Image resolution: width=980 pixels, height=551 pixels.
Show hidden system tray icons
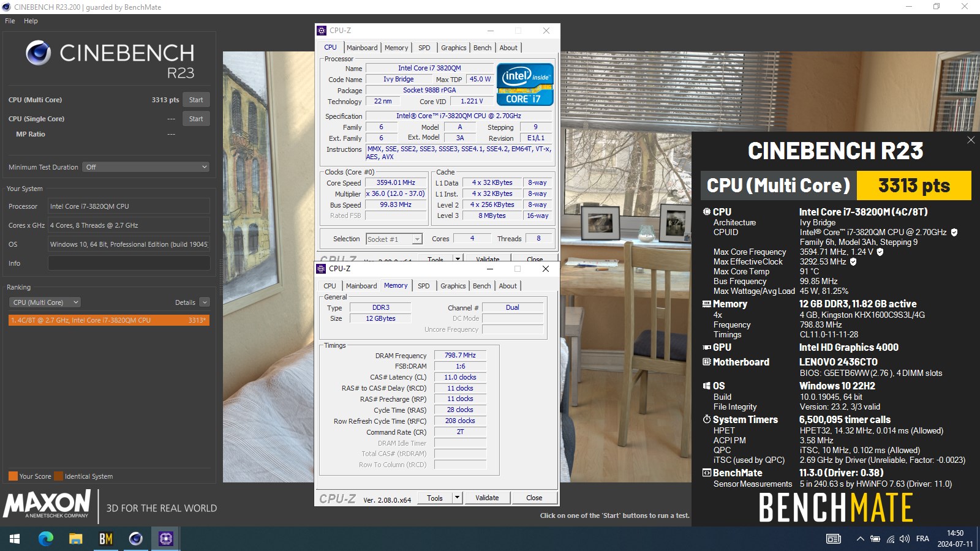(860, 539)
